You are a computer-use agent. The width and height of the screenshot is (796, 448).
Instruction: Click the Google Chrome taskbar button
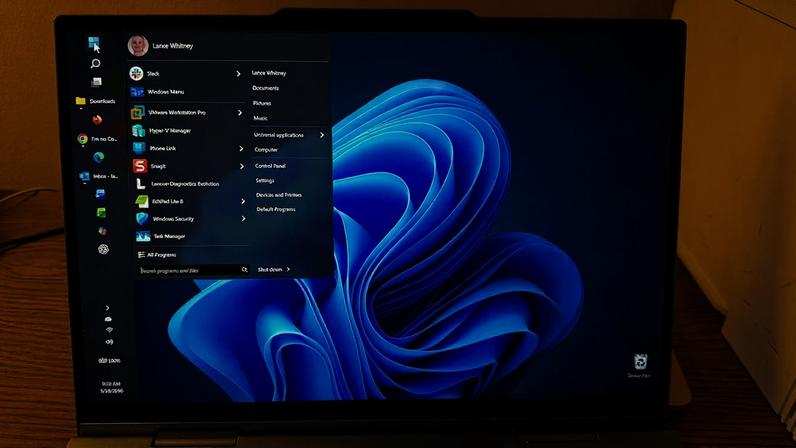coord(97,139)
